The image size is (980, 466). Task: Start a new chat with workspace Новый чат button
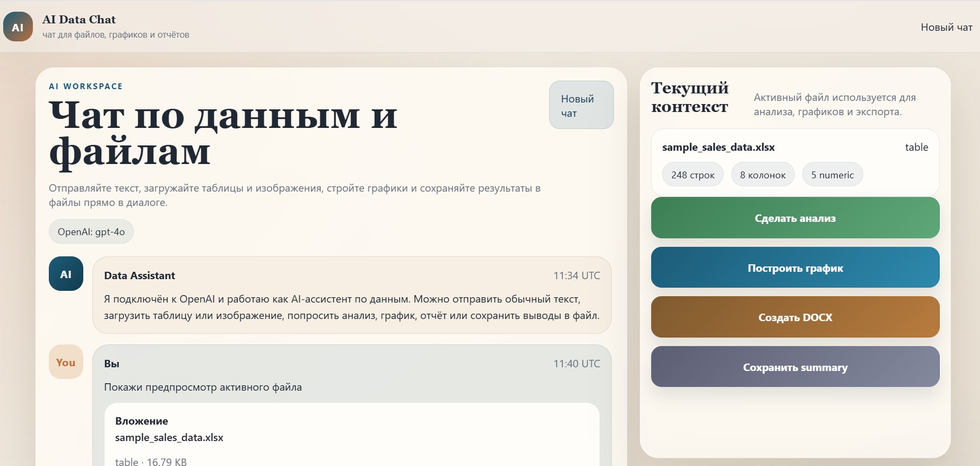(x=581, y=105)
